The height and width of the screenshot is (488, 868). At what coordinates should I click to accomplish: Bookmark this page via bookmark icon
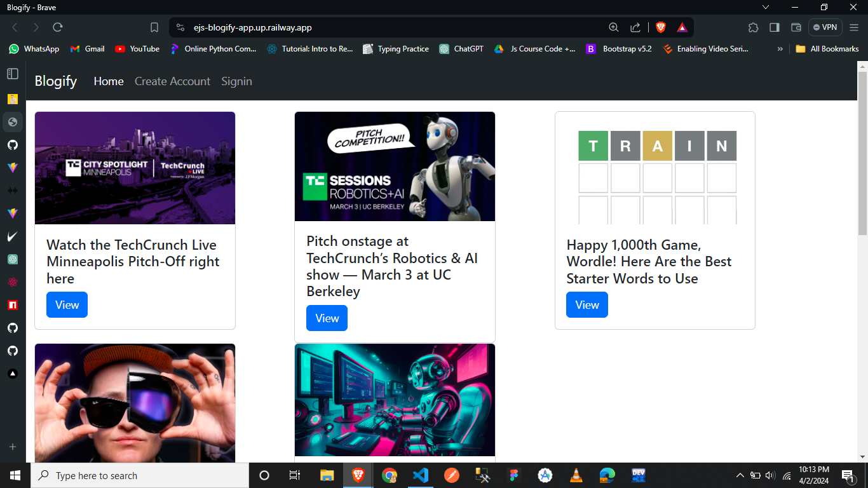click(x=154, y=27)
